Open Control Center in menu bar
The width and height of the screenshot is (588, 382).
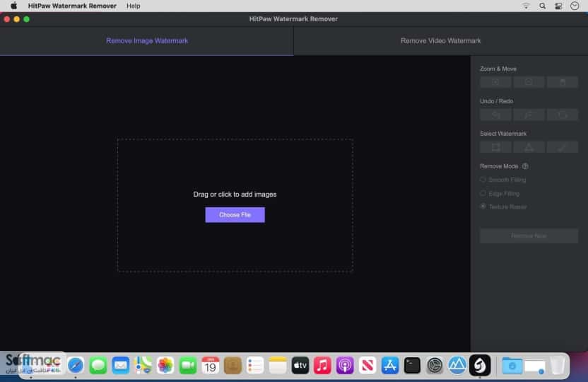558,6
